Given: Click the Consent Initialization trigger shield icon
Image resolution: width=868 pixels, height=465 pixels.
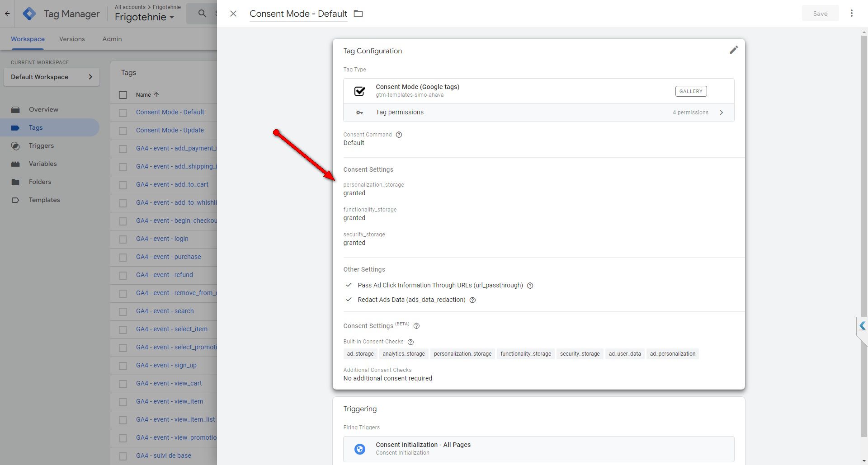Looking at the screenshot, I should point(360,449).
